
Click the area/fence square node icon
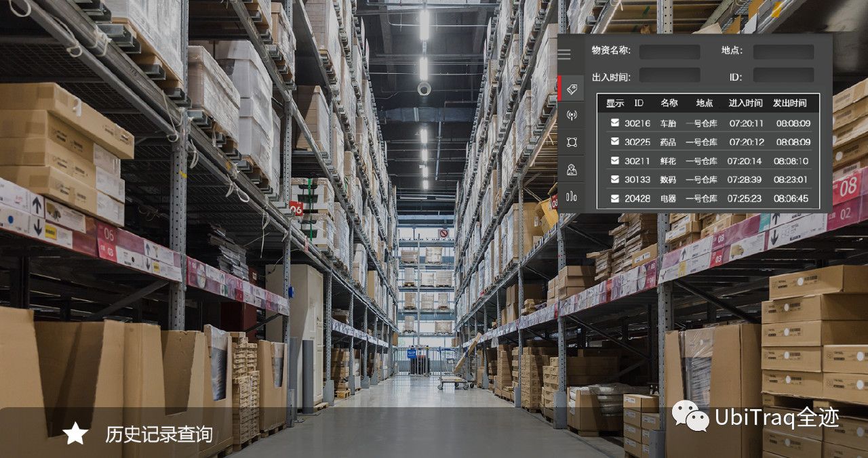point(572,142)
